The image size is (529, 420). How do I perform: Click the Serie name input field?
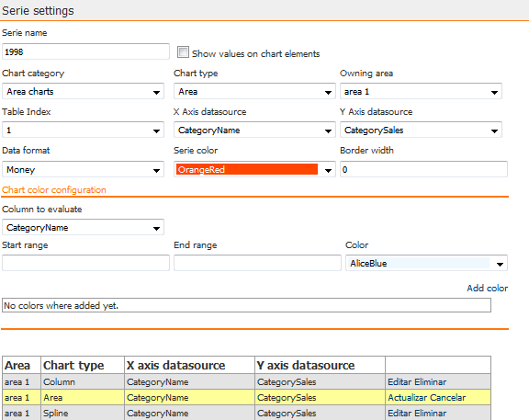point(85,51)
